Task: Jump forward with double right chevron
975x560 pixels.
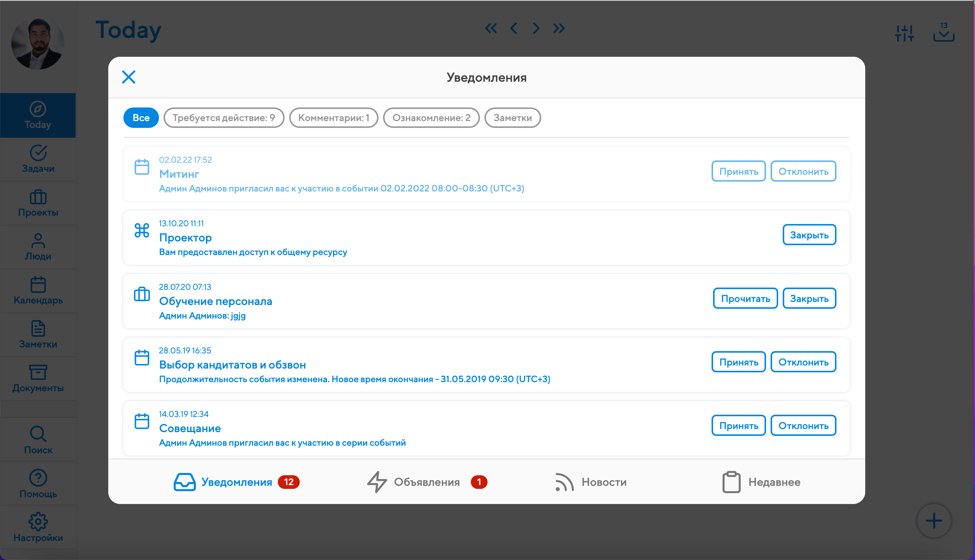Action: point(559,28)
